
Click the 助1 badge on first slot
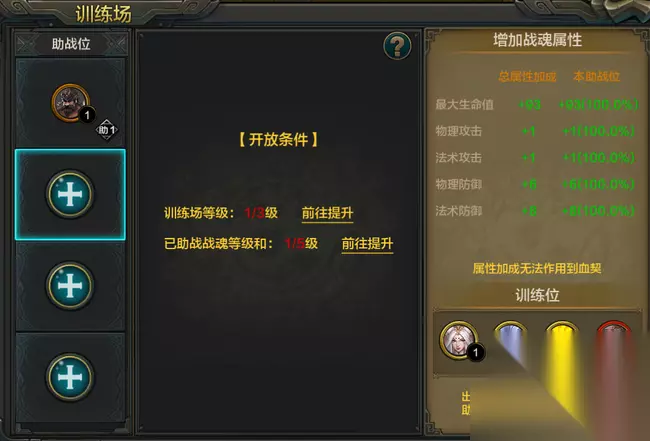pos(107,130)
